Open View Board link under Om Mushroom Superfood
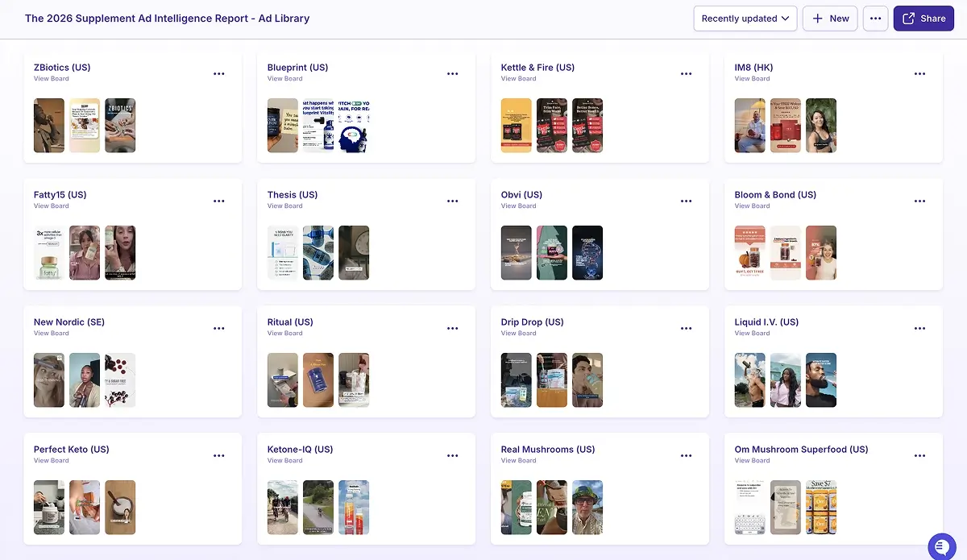967x560 pixels. click(x=753, y=461)
